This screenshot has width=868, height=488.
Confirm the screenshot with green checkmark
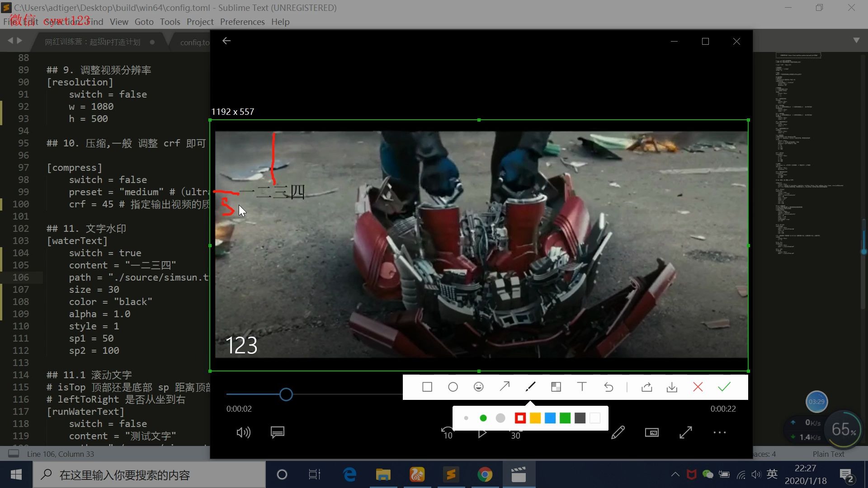pos(724,387)
